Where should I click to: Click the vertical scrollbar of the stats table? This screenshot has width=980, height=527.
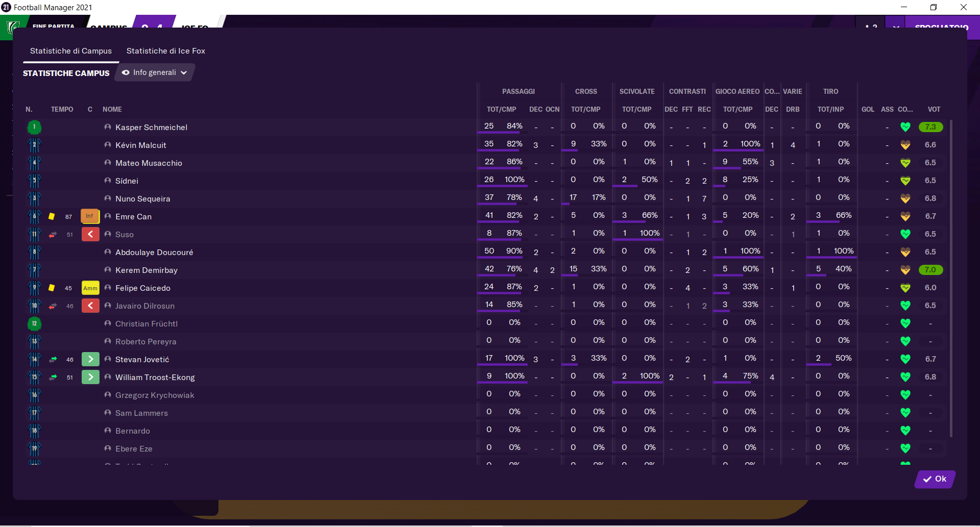tap(951, 278)
